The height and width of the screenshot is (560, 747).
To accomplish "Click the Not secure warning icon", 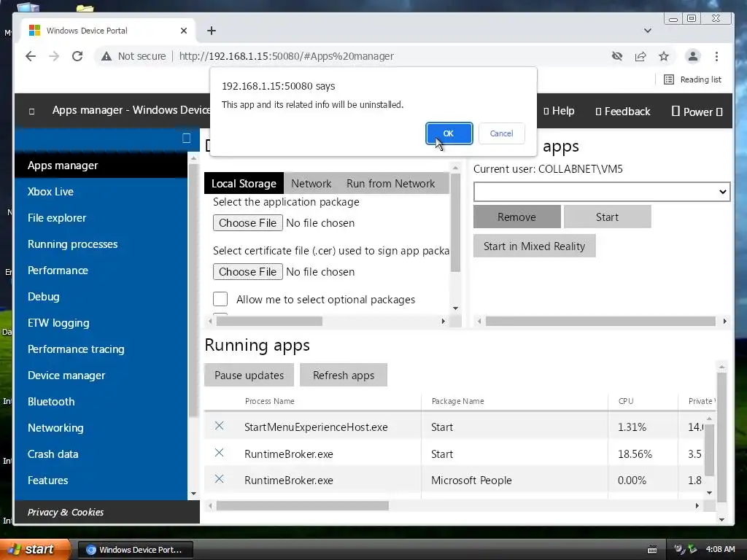I will pyautogui.click(x=107, y=56).
